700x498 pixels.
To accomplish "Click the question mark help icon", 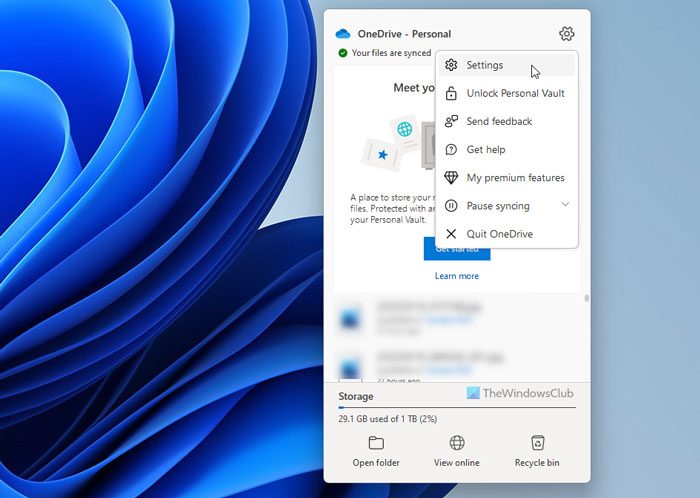I will 451,149.
